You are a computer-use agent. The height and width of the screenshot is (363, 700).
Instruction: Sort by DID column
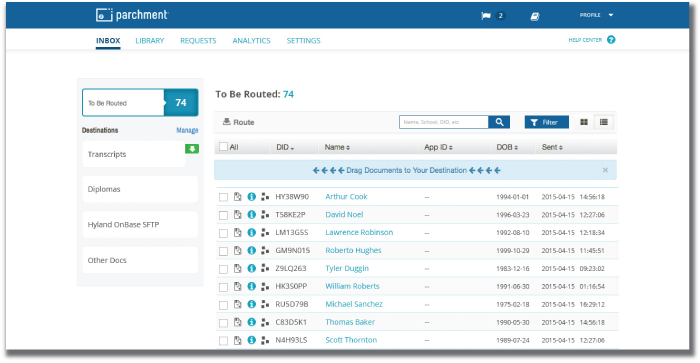click(285, 147)
